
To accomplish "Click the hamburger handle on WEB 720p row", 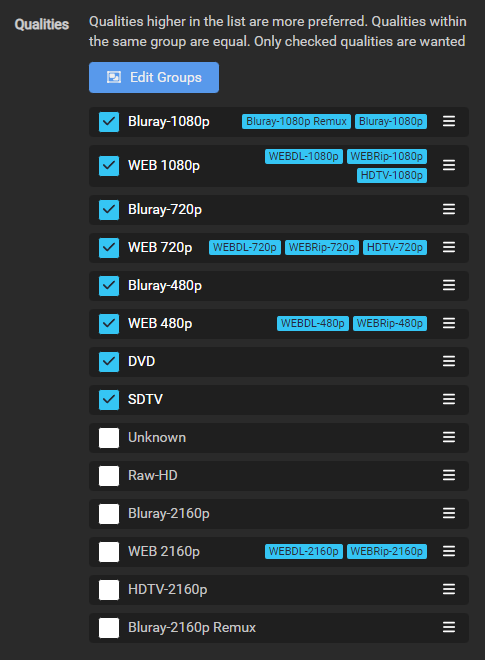I will (x=449, y=248).
